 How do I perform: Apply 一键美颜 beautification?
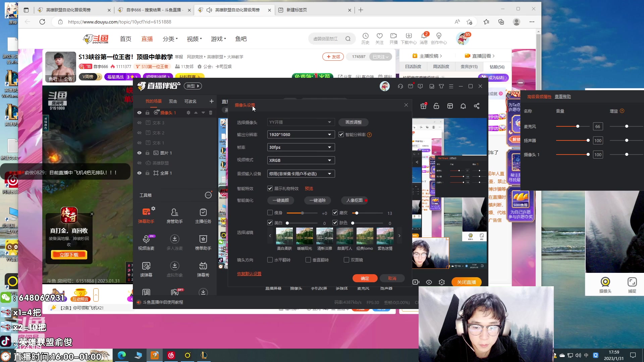point(280,200)
